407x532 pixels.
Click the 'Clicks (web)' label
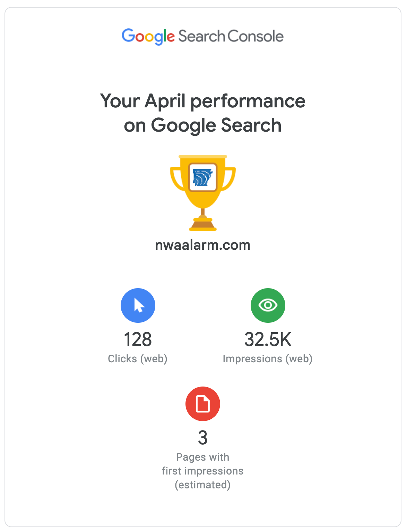(x=138, y=358)
